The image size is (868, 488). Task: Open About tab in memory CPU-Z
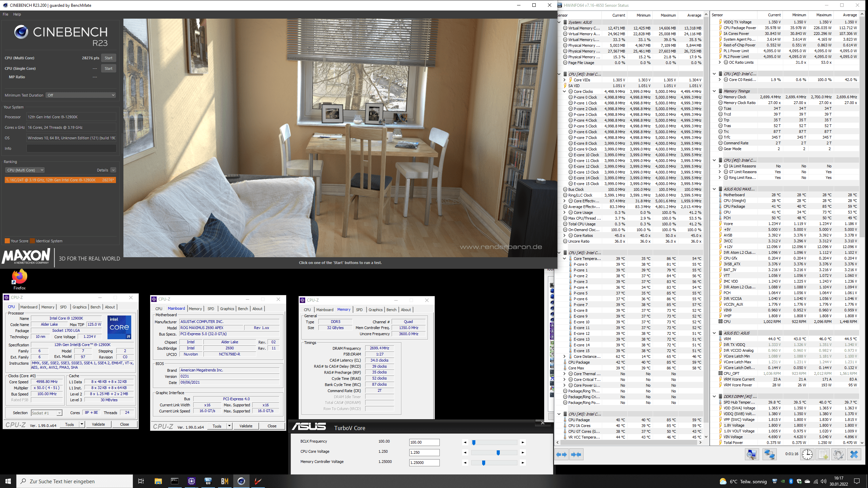tap(406, 310)
